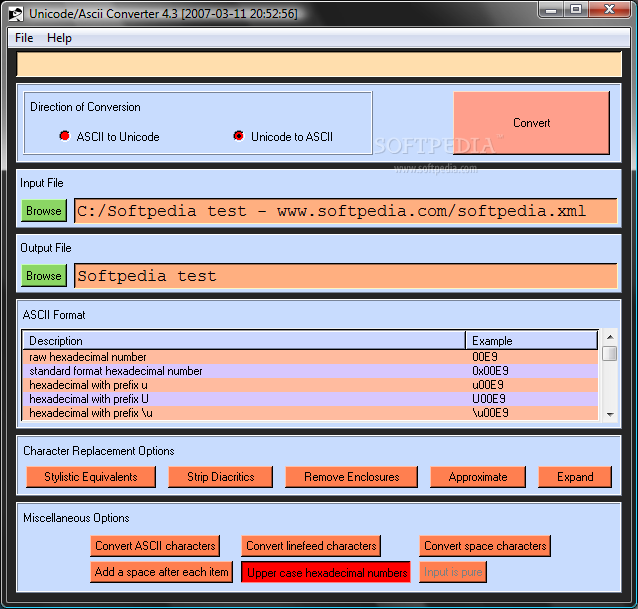
Task: Toggle Strip Diacritics option
Action: tap(221, 477)
